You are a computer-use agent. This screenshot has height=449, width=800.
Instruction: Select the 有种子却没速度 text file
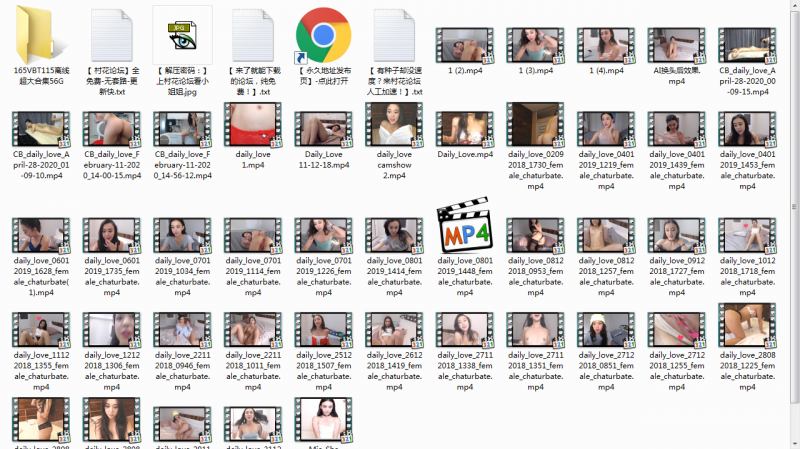coord(393,35)
